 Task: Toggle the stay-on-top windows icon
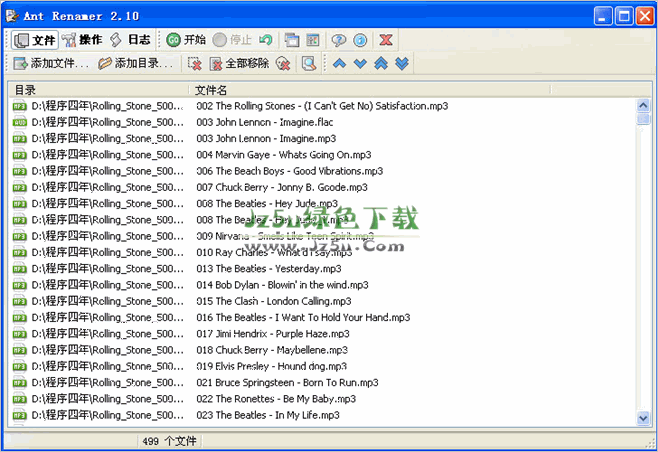(292, 40)
